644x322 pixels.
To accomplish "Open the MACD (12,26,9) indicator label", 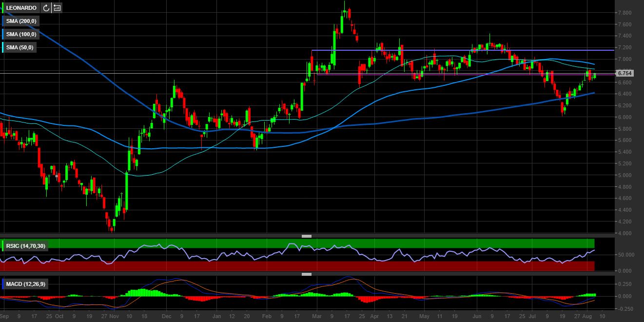I will [26, 283].
